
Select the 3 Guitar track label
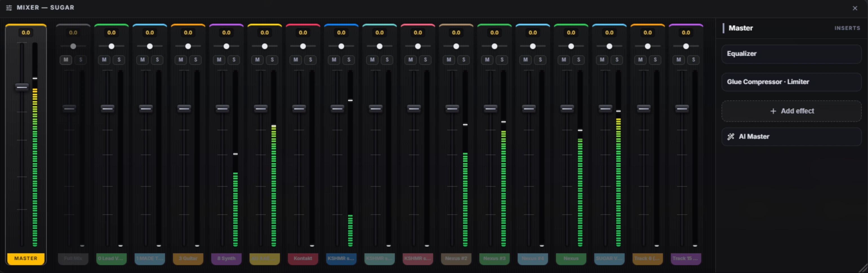(x=188, y=259)
